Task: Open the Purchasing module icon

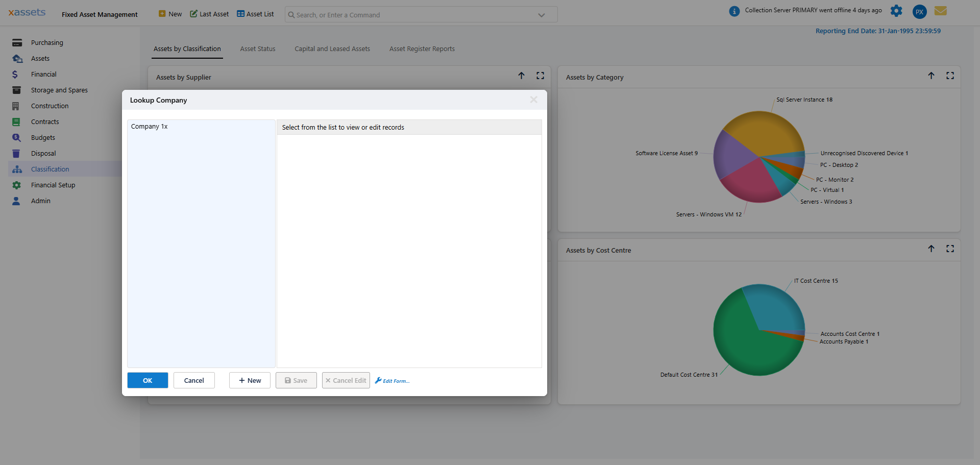Action: click(x=17, y=42)
